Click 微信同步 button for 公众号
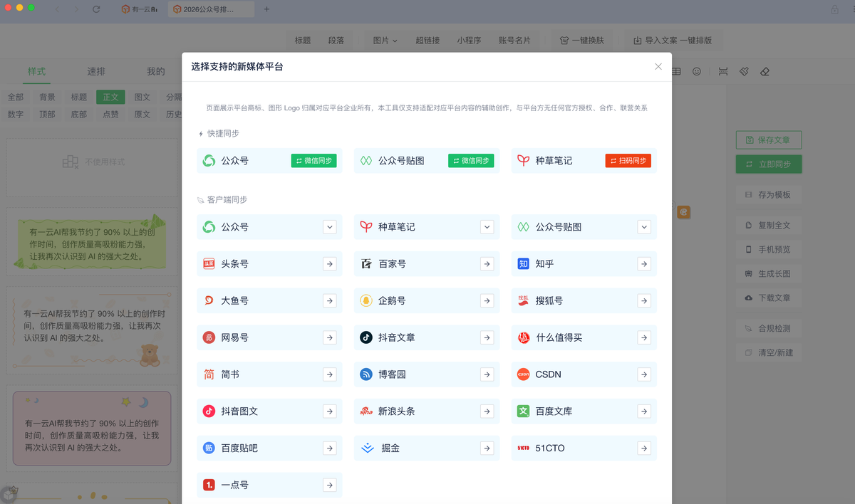 [313, 161]
